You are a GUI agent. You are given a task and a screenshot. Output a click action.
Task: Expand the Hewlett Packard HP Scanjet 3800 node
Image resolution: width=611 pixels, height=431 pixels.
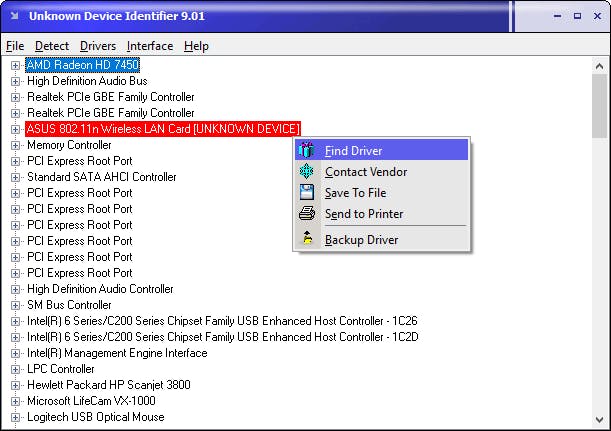[15, 385]
